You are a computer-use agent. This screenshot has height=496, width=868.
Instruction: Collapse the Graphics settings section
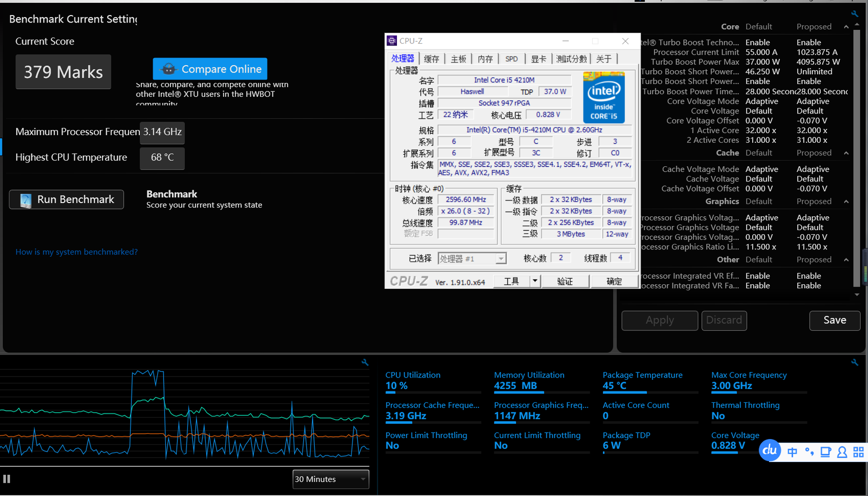click(x=846, y=202)
